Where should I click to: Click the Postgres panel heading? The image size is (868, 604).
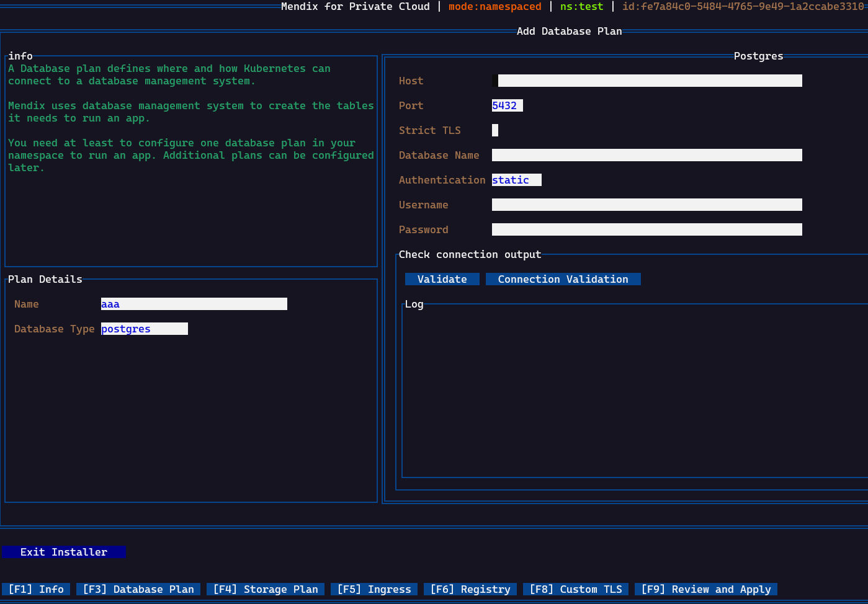pos(759,56)
